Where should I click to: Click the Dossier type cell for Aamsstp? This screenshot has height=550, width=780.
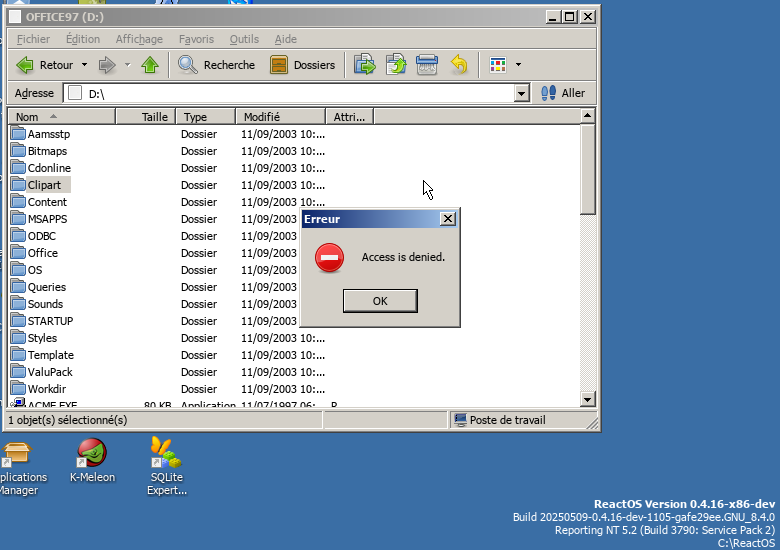pos(199,134)
